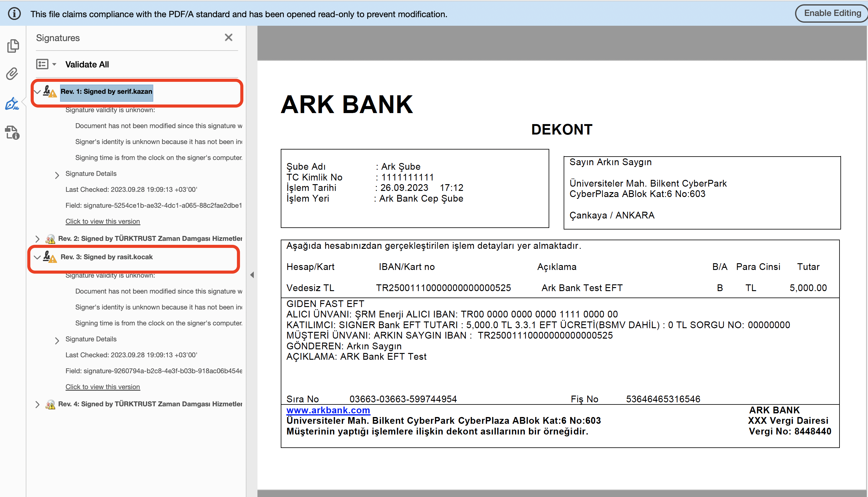The width and height of the screenshot is (868, 497).
Task: Click Rev. 3 'Last Checked' timestamp line
Action: click(131, 355)
